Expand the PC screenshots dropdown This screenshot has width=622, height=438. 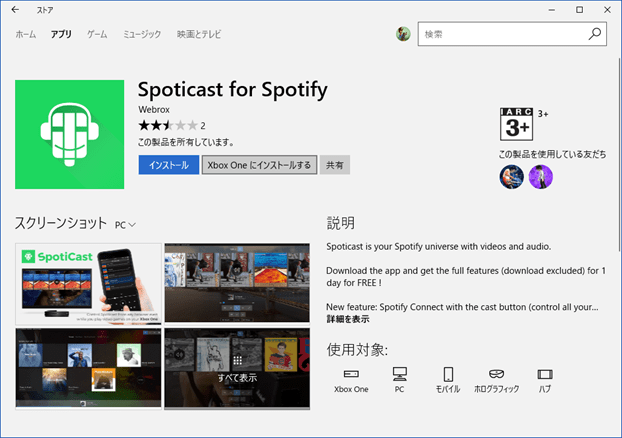pos(125,225)
